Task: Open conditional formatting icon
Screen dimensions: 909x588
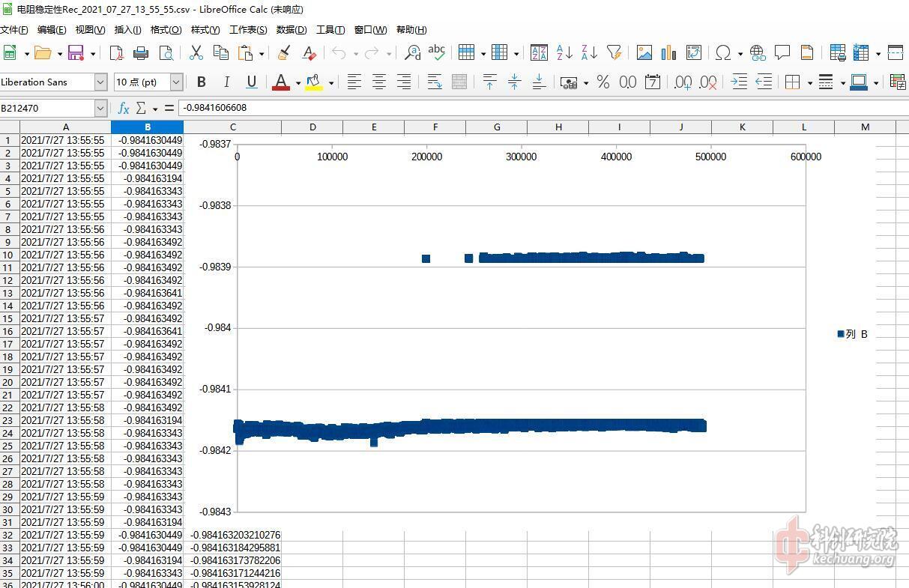Action: pyautogui.click(x=897, y=82)
